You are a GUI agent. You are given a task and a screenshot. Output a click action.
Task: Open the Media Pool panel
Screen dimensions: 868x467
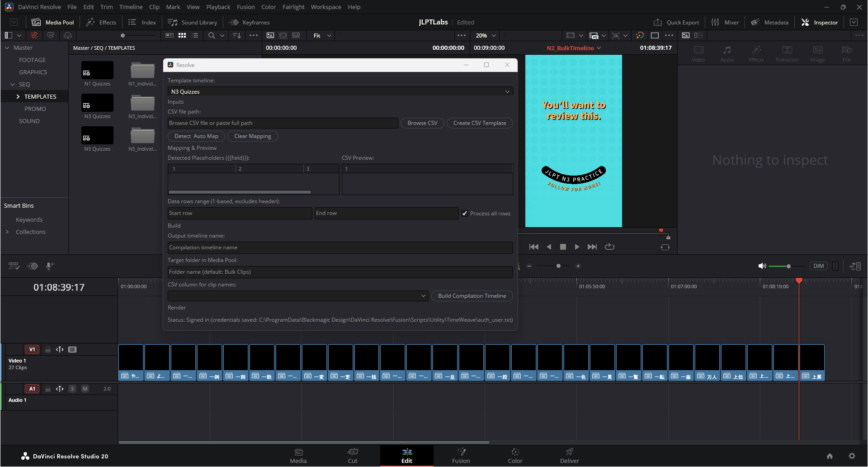[52, 22]
